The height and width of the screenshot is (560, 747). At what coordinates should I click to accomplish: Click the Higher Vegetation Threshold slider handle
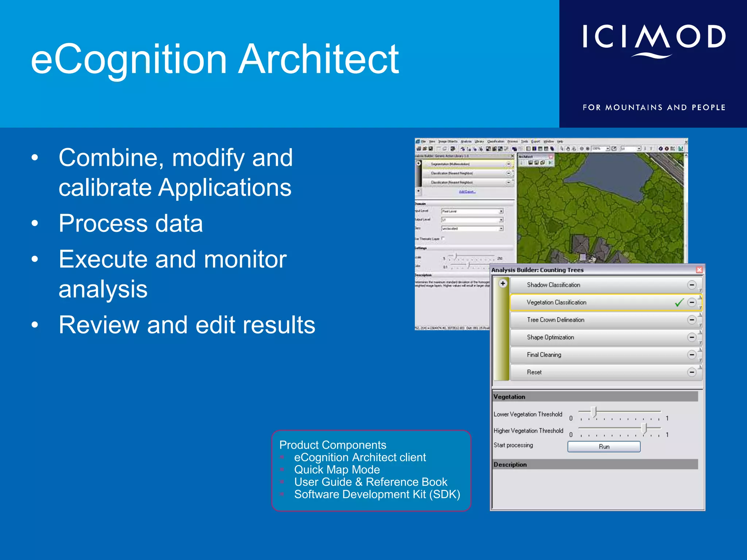(x=644, y=428)
